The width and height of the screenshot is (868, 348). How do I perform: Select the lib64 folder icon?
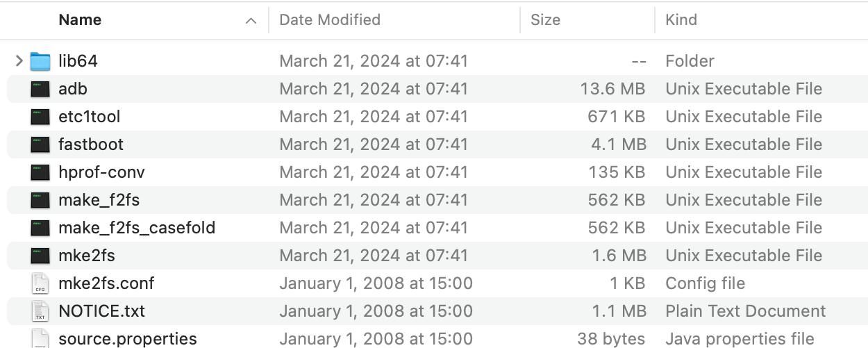click(x=40, y=61)
